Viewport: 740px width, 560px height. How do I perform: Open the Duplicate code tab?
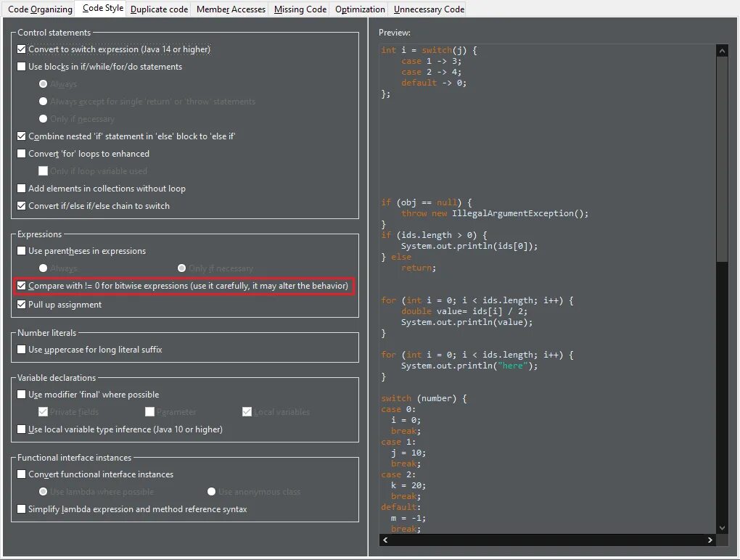point(159,9)
